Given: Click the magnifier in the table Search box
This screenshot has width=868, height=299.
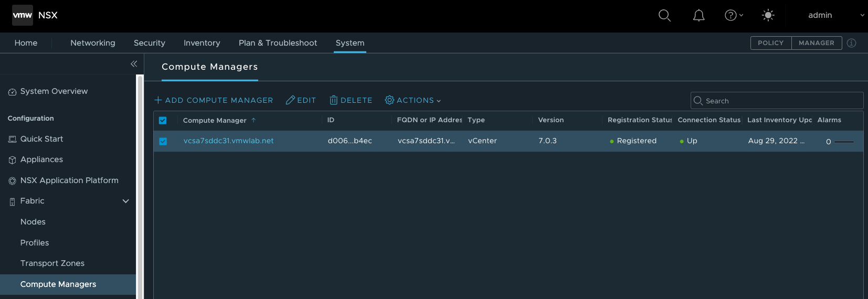Looking at the screenshot, I should 698,101.
